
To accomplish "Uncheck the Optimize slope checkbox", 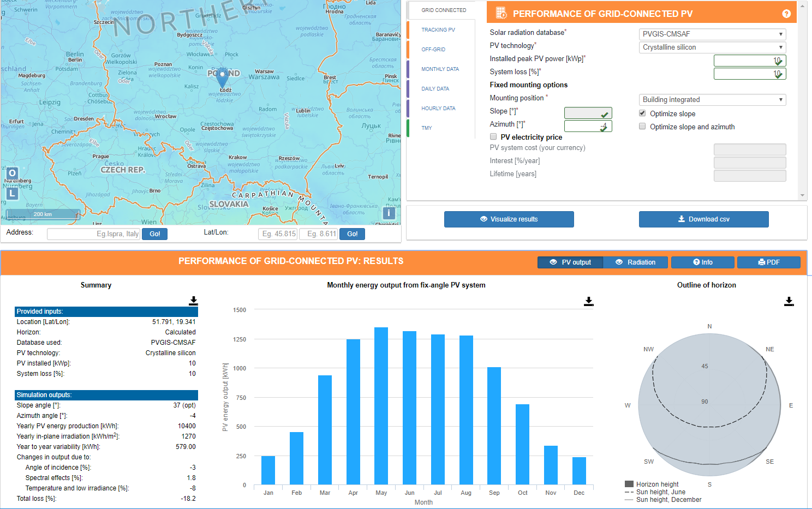I will click(642, 113).
